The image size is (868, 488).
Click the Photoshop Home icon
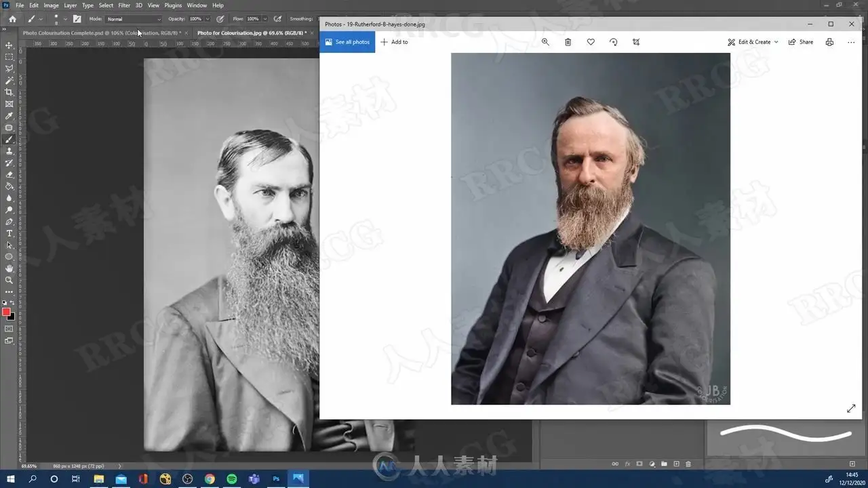12,19
